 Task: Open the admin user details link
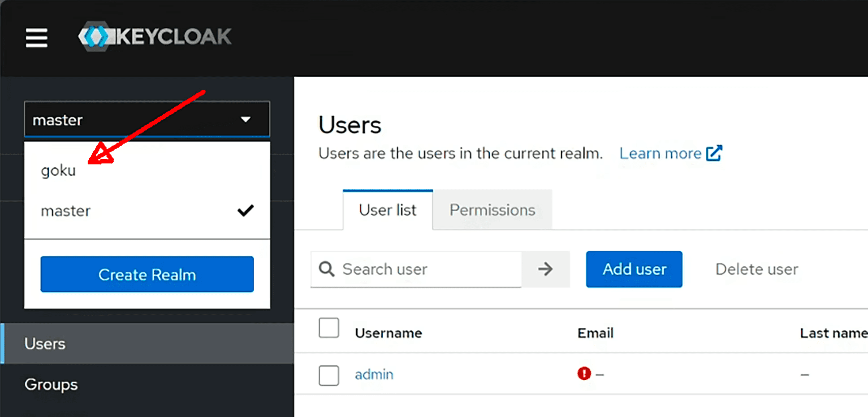tap(374, 374)
